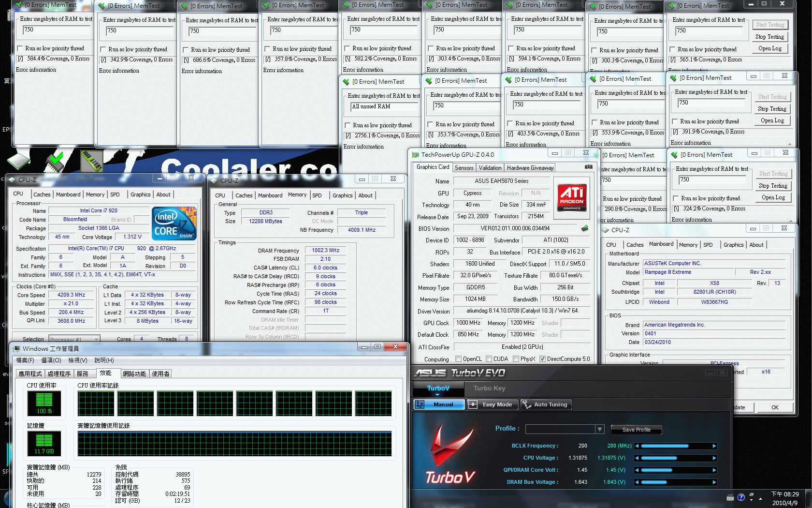
Task: Open the Hardware Giveaway tab in GPU-Z
Action: [530, 168]
